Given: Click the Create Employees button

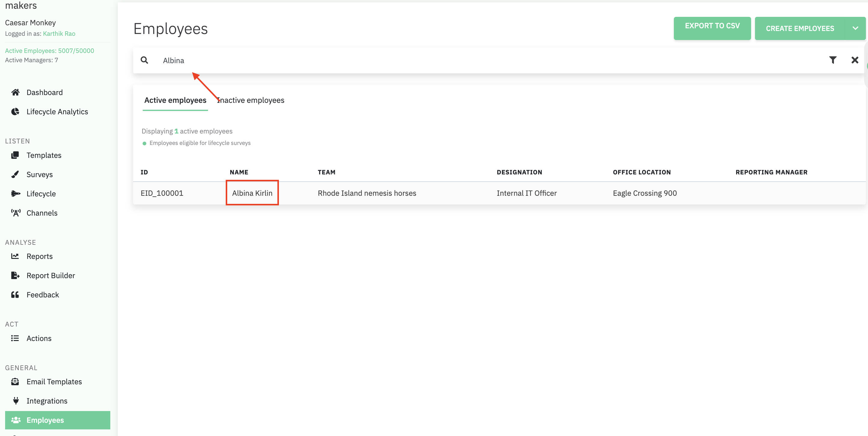Looking at the screenshot, I should 799,28.
